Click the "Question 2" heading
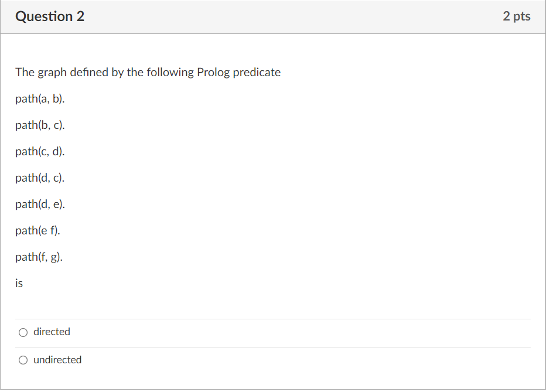 pyautogui.click(x=50, y=16)
